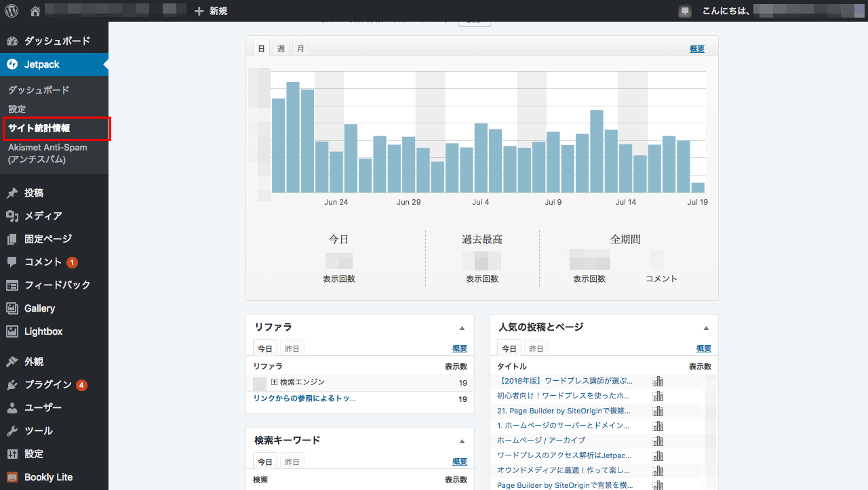Open Lightbox via its image icon

tap(12, 331)
